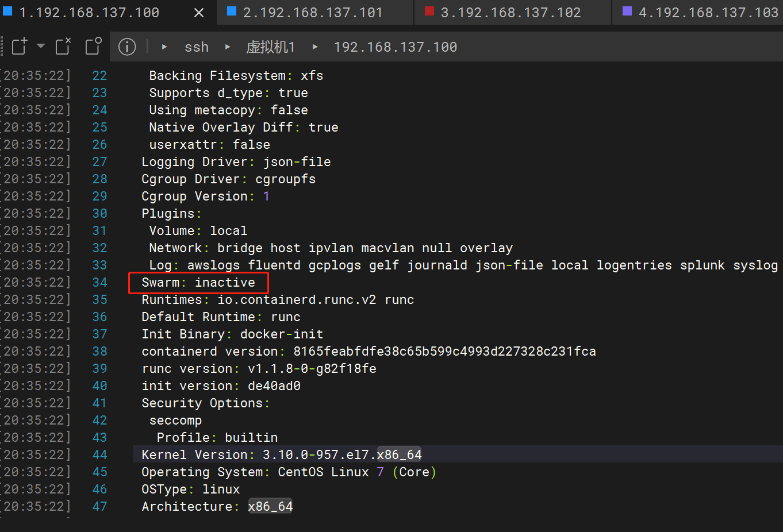Click the line number 22
The height and width of the screenshot is (532, 783).
pyautogui.click(x=100, y=75)
